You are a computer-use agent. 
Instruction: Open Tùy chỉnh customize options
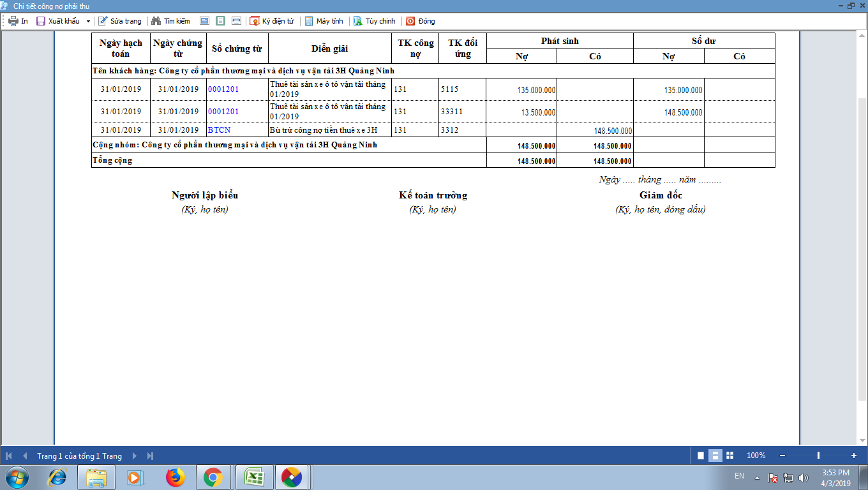pyautogui.click(x=375, y=21)
